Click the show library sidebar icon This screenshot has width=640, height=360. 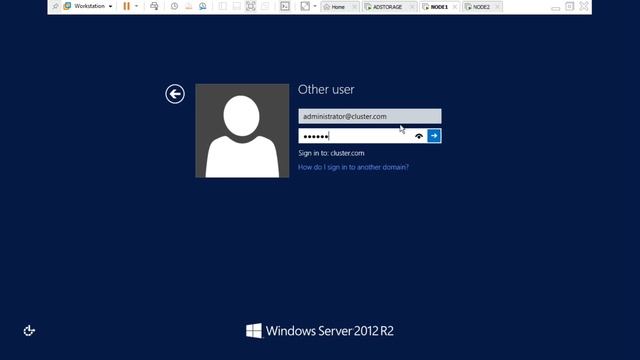(222, 6)
